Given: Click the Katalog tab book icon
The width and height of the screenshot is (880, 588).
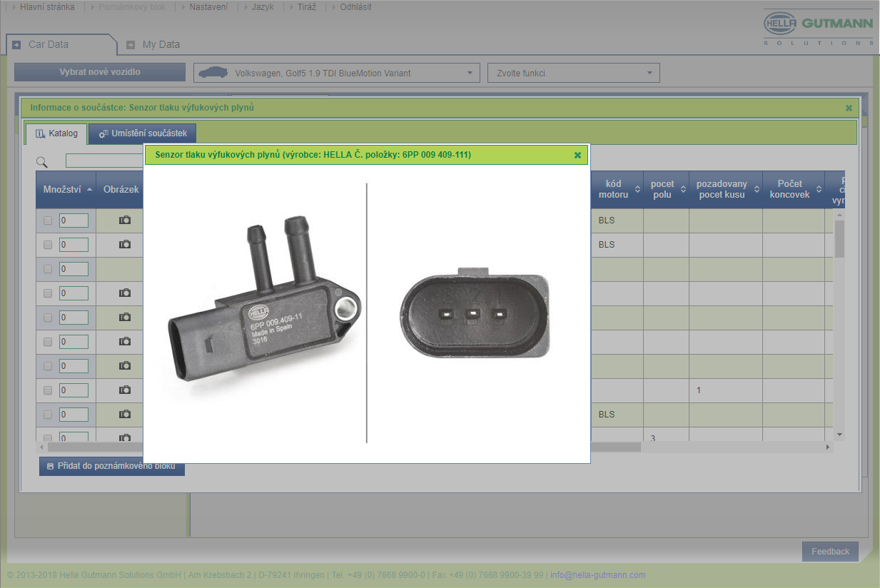Looking at the screenshot, I should pyautogui.click(x=40, y=133).
